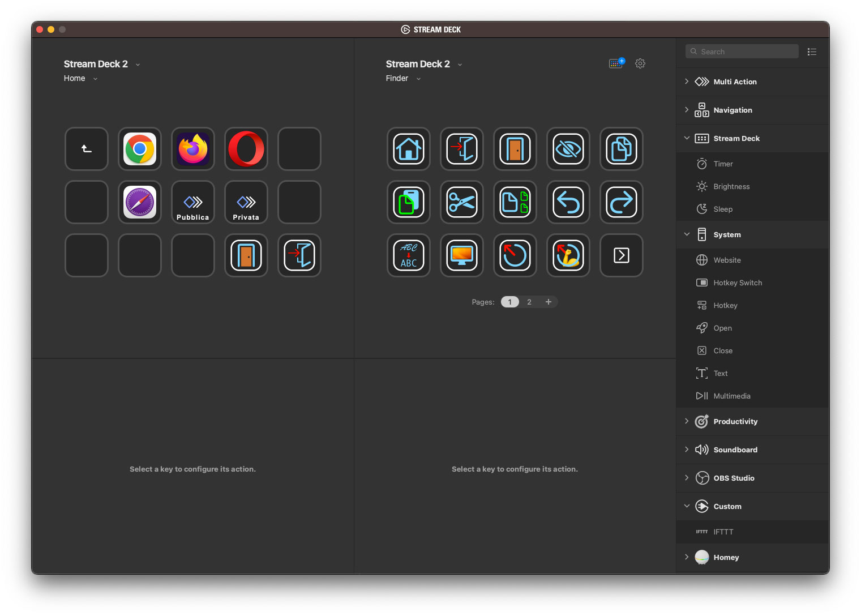Select the red-arrow enter door key in Home
The width and height of the screenshot is (861, 616).
click(299, 255)
